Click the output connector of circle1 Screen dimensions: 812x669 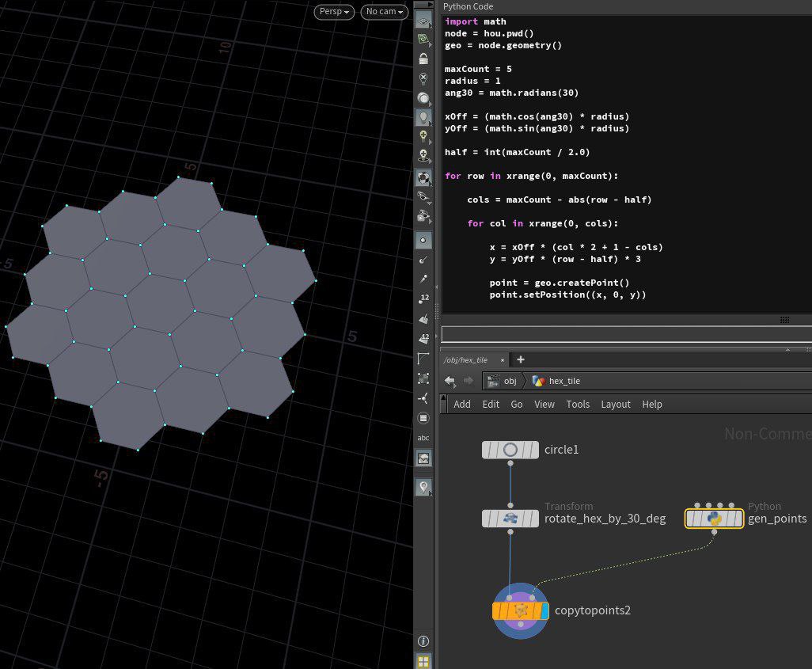pyautogui.click(x=510, y=464)
